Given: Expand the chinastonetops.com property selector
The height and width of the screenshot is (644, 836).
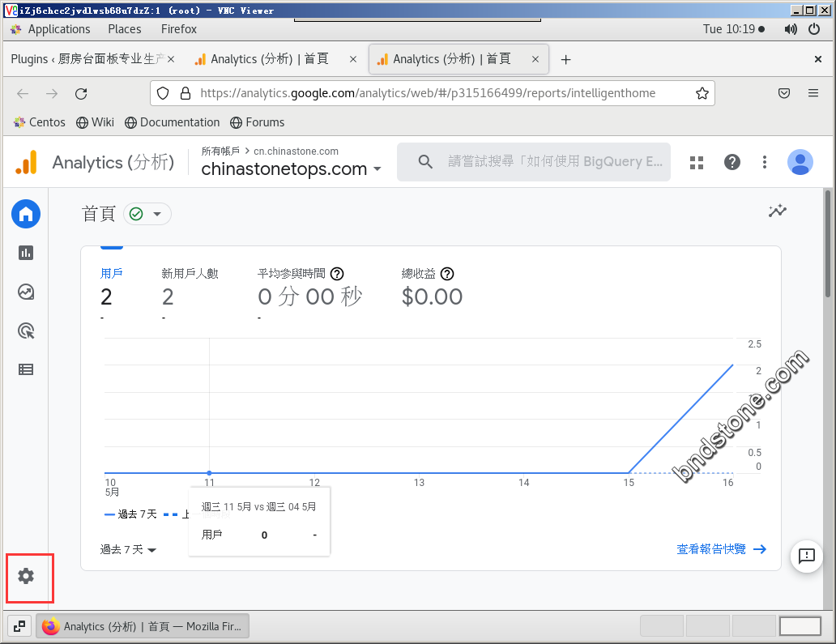Looking at the screenshot, I should (291, 169).
